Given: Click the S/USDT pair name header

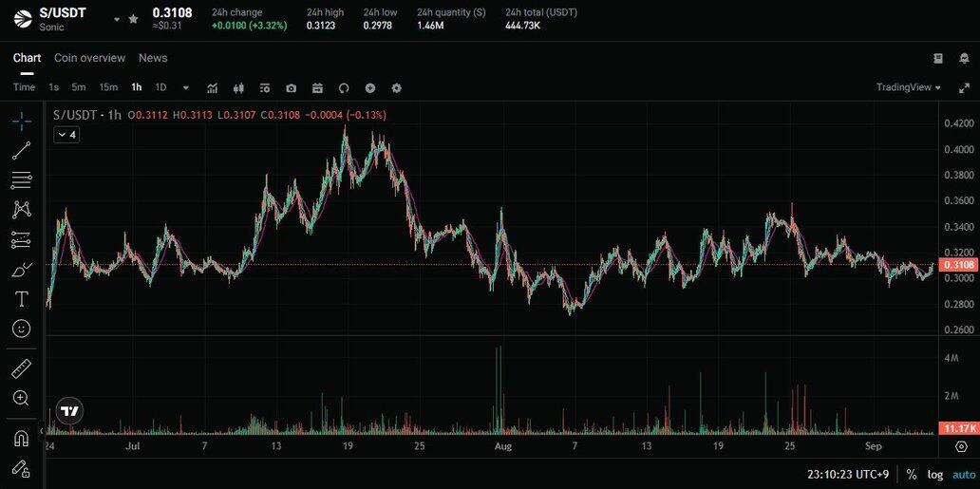Looking at the screenshot, I should point(63,13).
